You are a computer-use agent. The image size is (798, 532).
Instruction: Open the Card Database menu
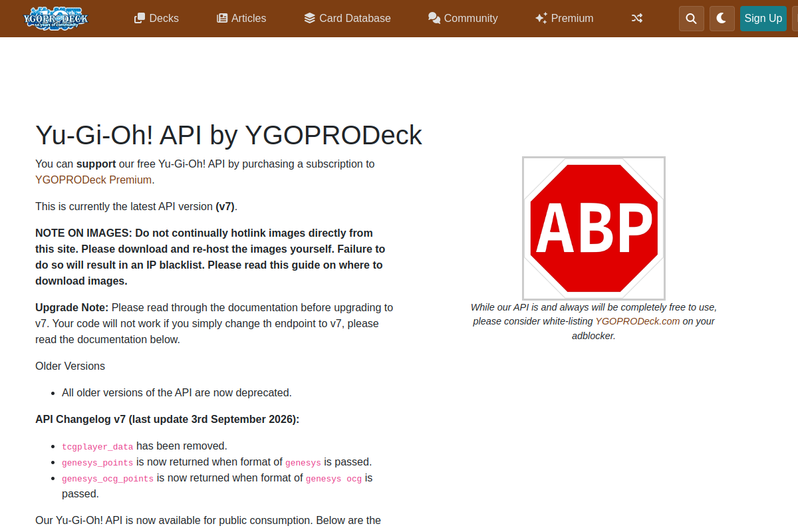pyautogui.click(x=347, y=18)
